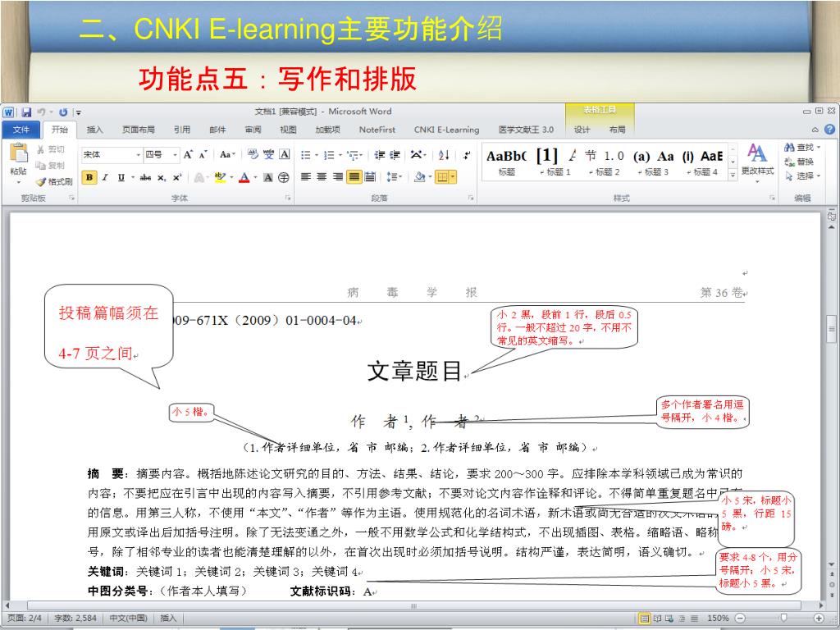Click the phonetic guide (wén) icon
840x630 pixels.
click(x=268, y=155)
